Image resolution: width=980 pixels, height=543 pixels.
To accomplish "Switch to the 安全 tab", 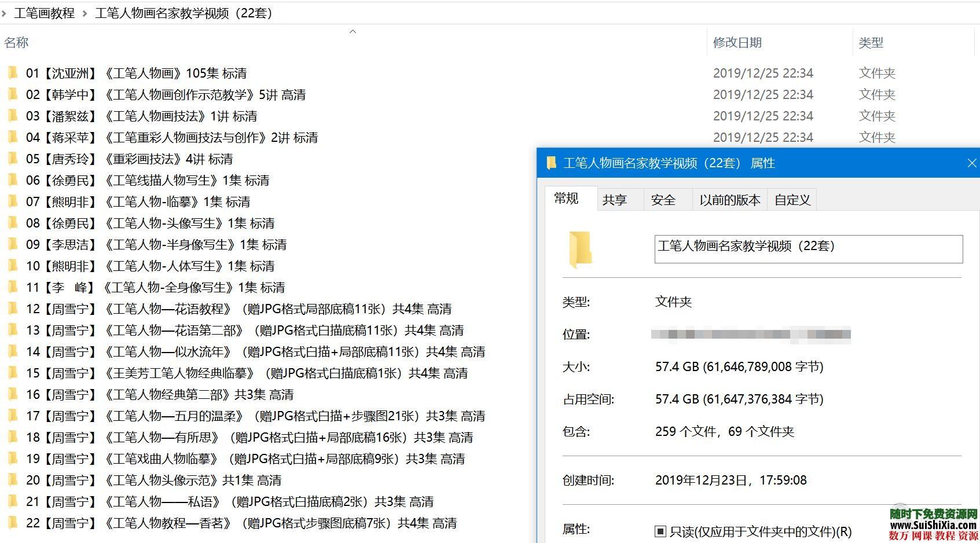I will coord(665,199).
